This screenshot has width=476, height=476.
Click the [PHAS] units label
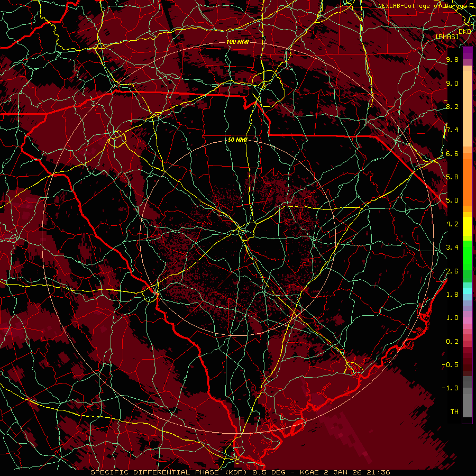(x=447, y=36)
